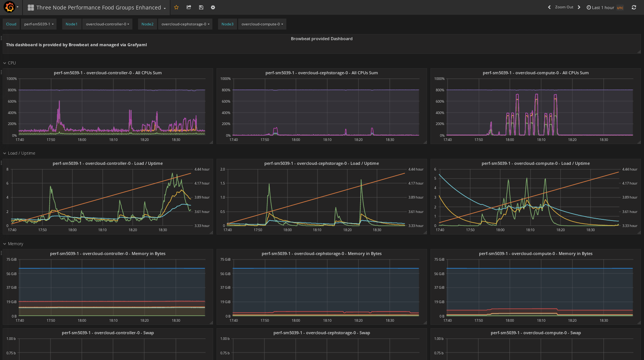Open Node3 overcloud-compute-0 dropdown
The image size is (644, 360).
point(262,24)
